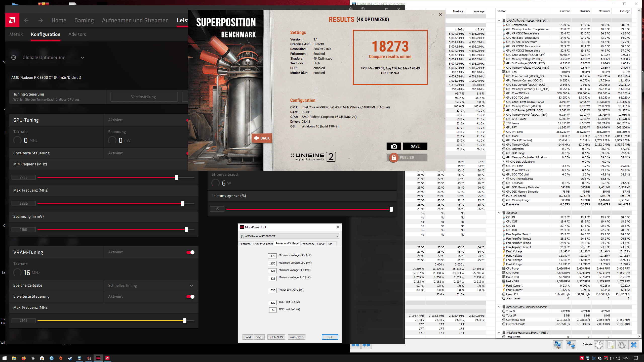The image size is (644, 362).
Task: Collapse the Windows Hardware Errors (WHEA) group
Action: point(499,333)
